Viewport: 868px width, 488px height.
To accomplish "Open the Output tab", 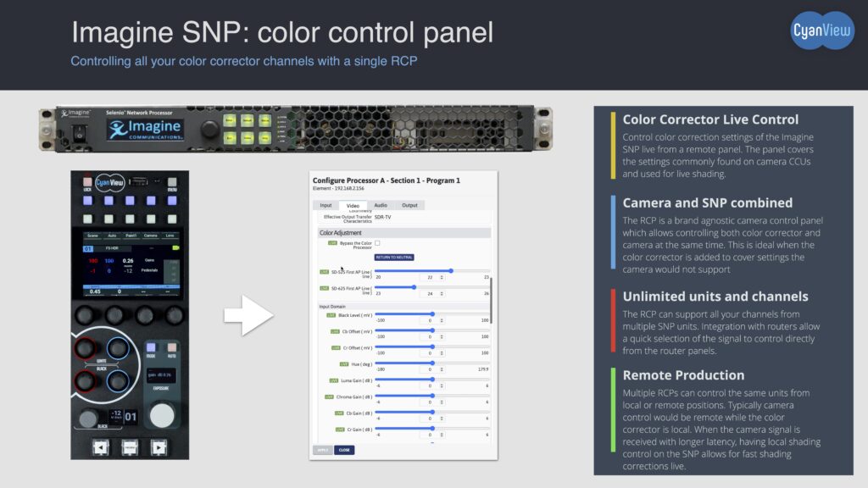I will pos(409,205).
